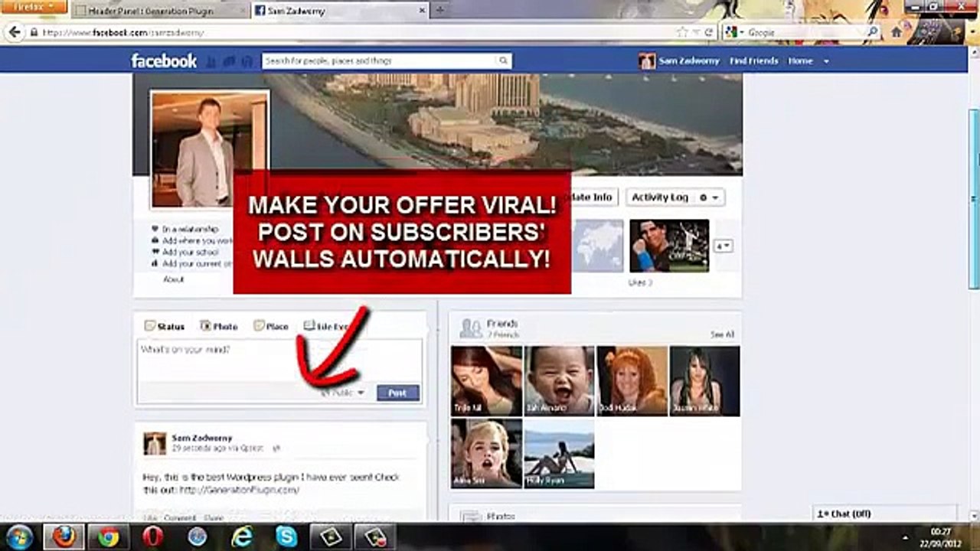Click the page vertical scrollbar thumb
This screenshot has height=551, width=980.
pos(974,199)
